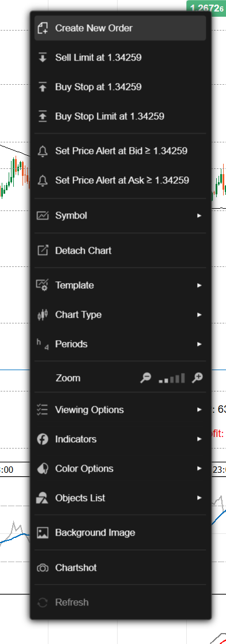Expand the Viewing Options submenu
The height and width of the screenshot is (644, 226).
120,409
